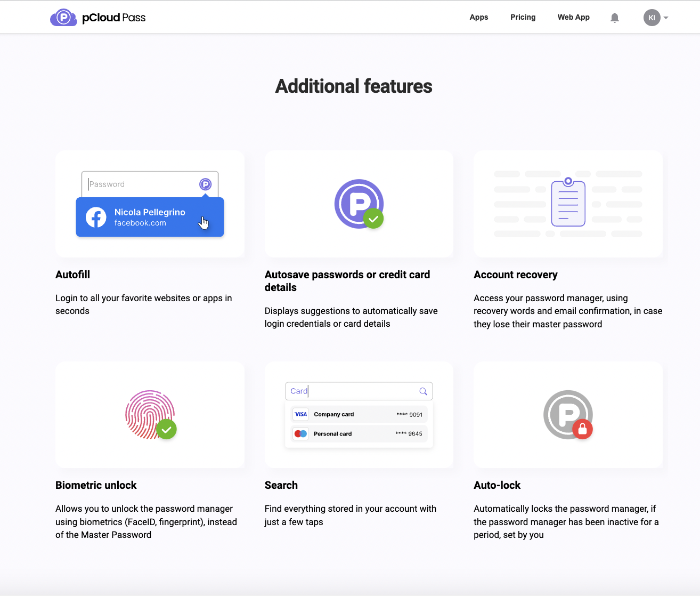Click the Account recovery notepad icon

(x=568, y=203)
